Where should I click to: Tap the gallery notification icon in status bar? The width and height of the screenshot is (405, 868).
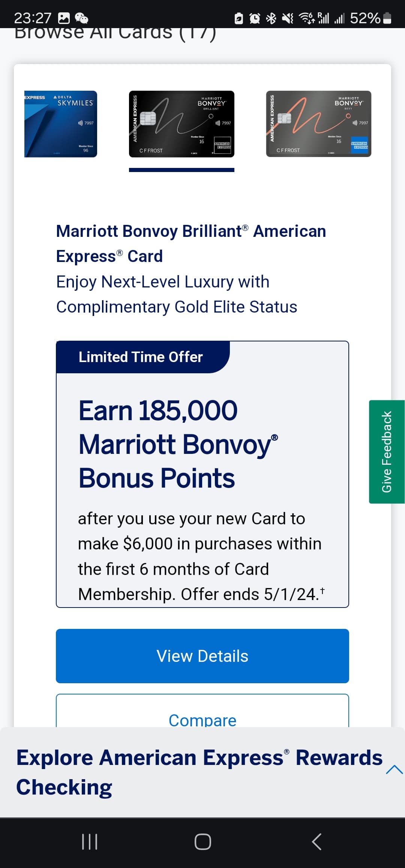click(64, 18)
